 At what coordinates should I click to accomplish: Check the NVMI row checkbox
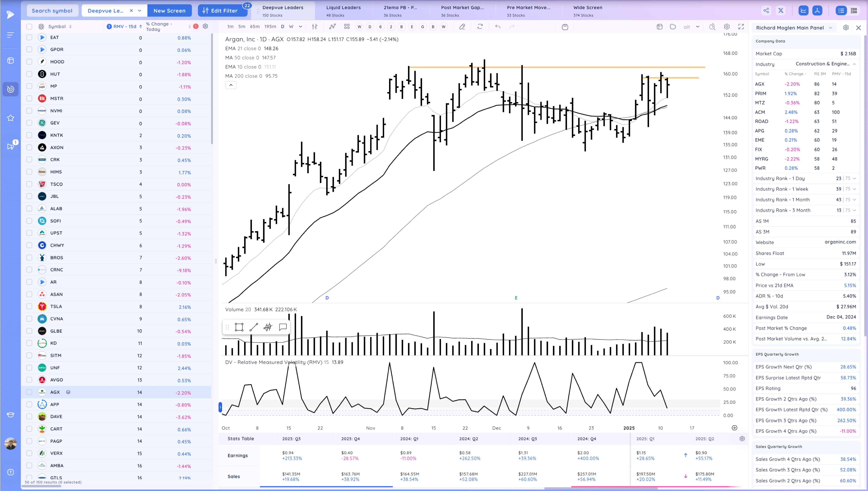point(29,111)
